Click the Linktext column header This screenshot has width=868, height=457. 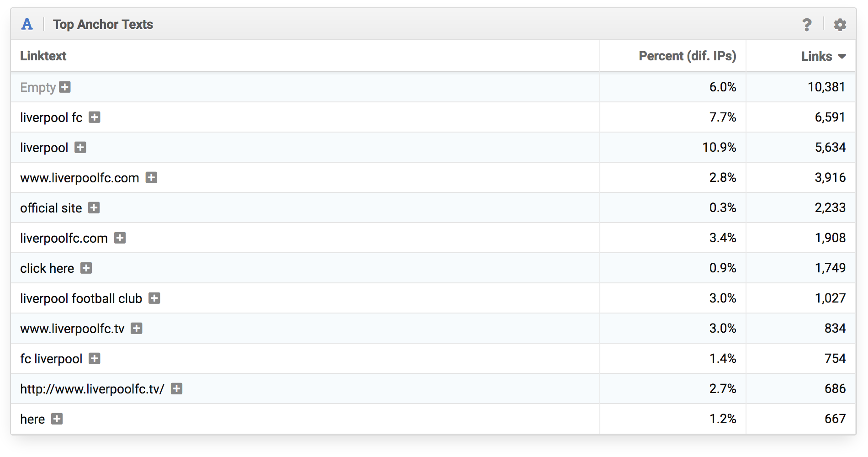click(x=43, y=56)
